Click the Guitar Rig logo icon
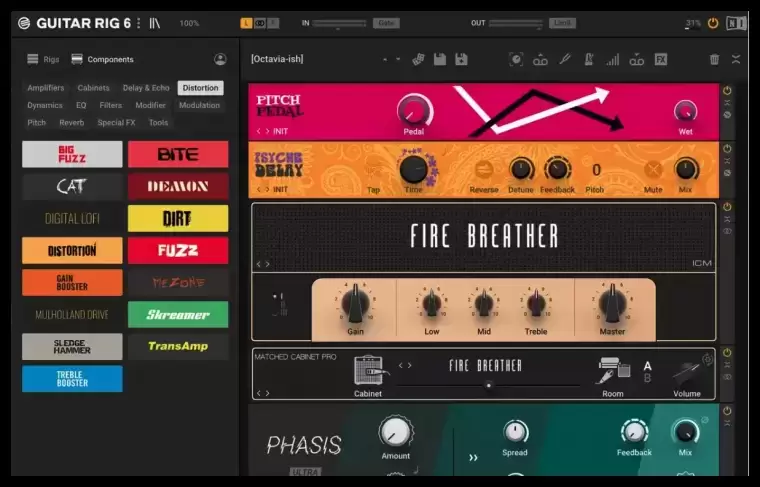760x487 pixels. [x=24, y=23]
